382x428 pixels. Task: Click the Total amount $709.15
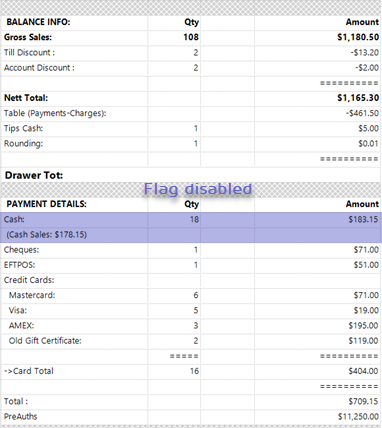tap(363, 401)
